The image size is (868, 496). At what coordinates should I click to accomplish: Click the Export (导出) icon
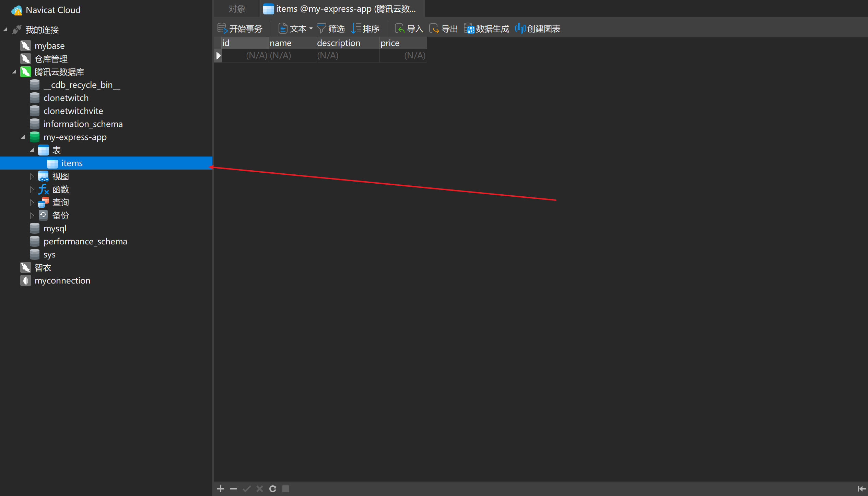434,28
